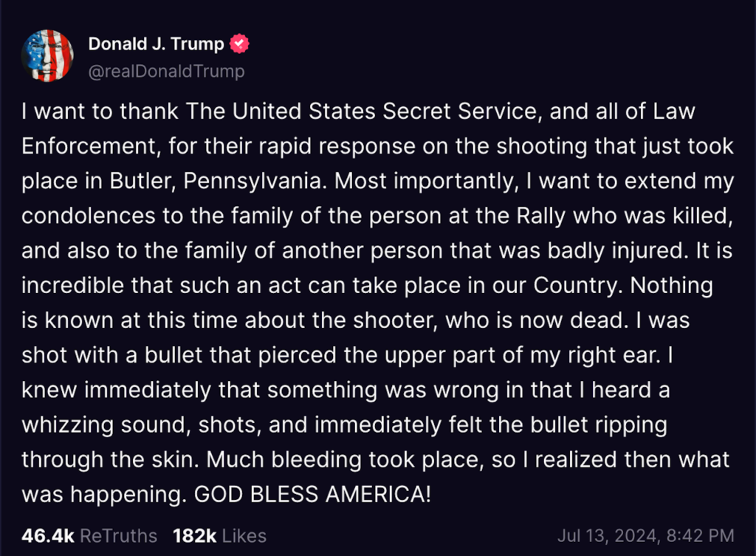This screenshot has height=556, width=756.
Task: Click the Likes label text
Action: point(244,535)
